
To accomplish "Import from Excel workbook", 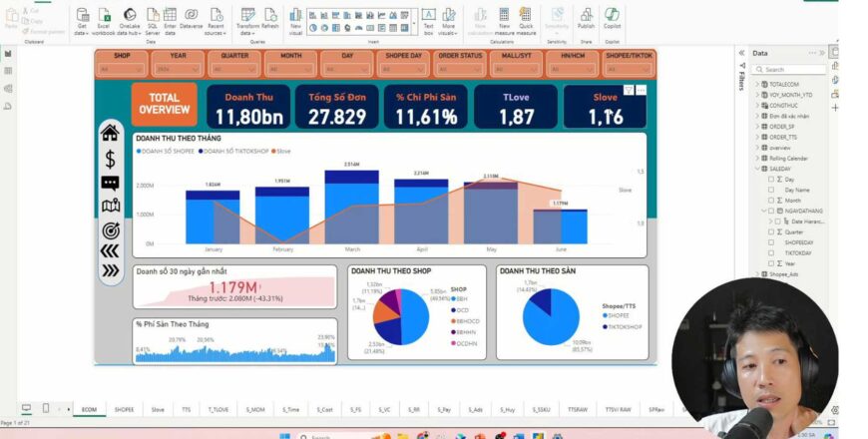I will [104, 22].
